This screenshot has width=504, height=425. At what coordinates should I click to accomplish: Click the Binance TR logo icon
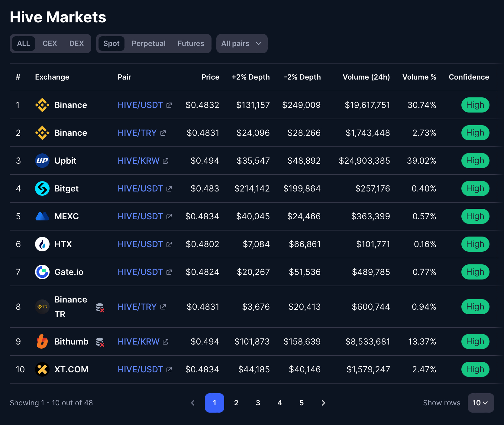tap(42, 307)
